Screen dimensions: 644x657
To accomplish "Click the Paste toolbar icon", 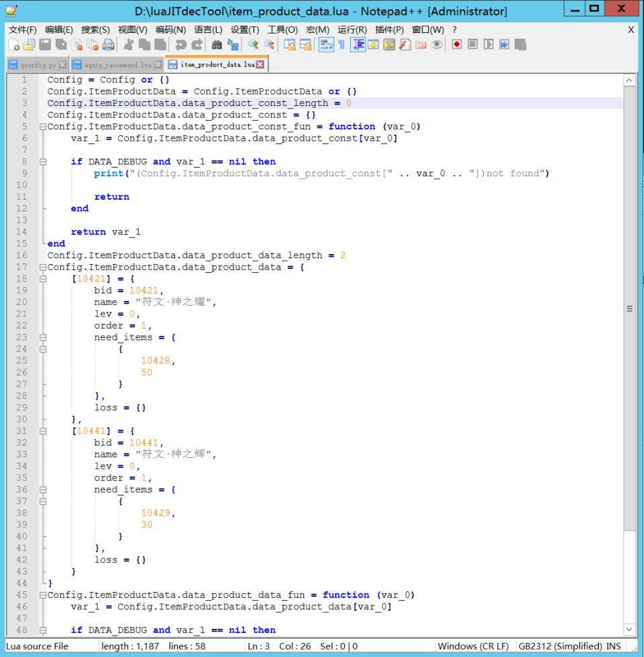I will 160,45.
